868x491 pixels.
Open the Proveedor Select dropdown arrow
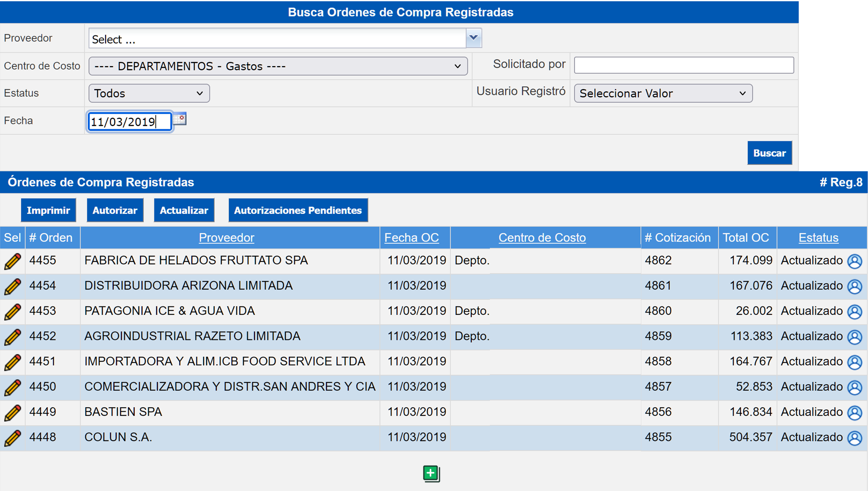tap(474, 38)
